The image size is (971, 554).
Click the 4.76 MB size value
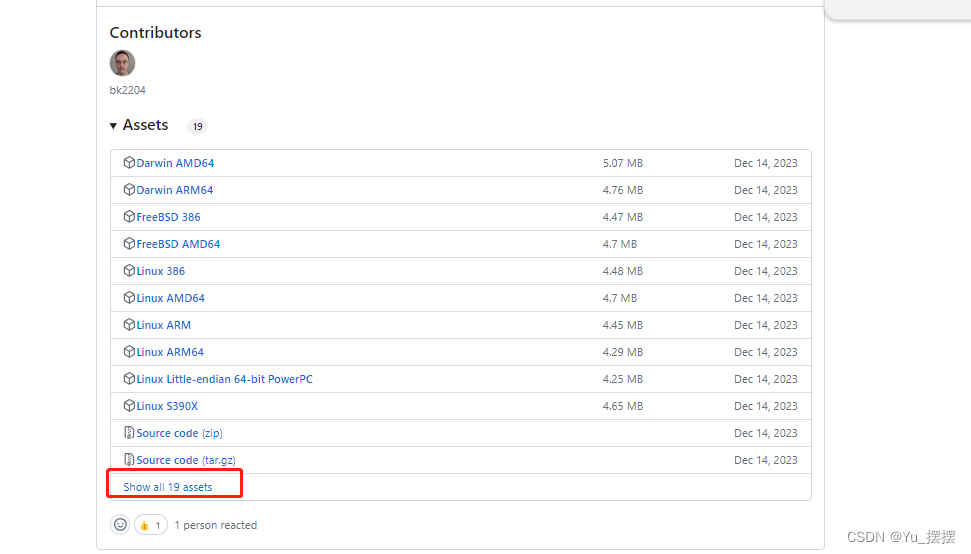[x=623, y=190]
